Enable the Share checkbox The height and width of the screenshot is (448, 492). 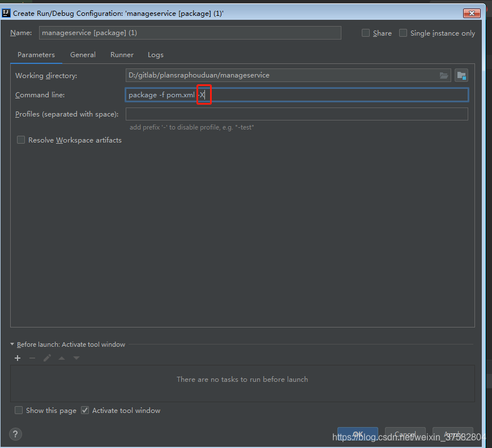coord(366,33)
